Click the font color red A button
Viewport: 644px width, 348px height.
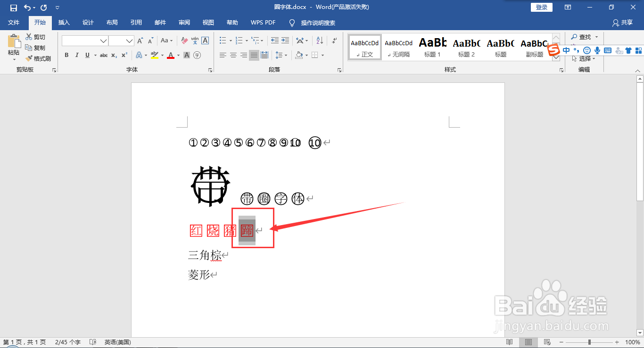171,55
